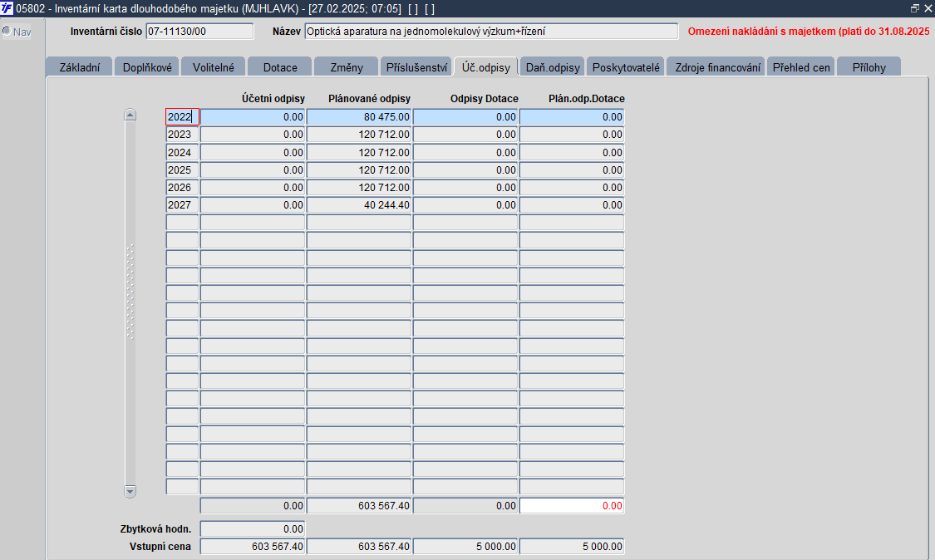
Task: Select the year 2022 cell
Action: click(x=182, y=117)
